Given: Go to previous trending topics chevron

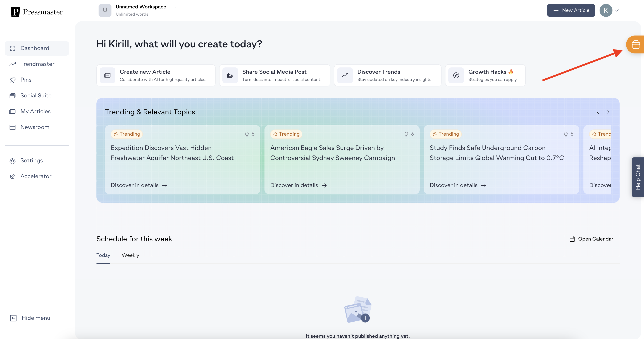Looking at the screenshot, I should pos(598,112).
